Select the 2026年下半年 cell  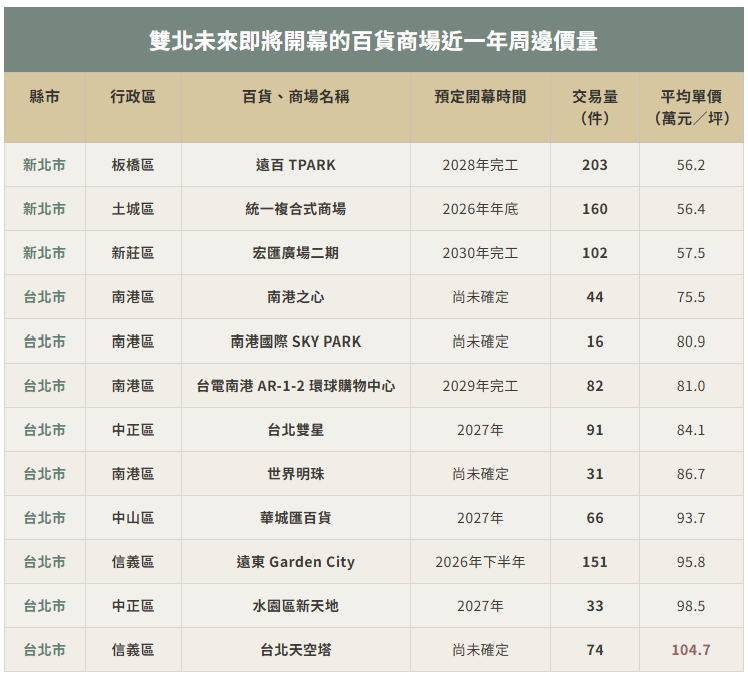(x=480, y=562)
